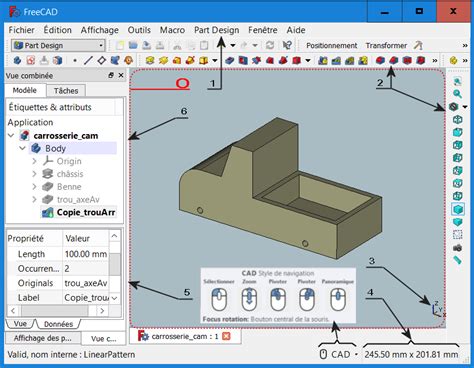Expand the Benne tree node

coord(34,186)
